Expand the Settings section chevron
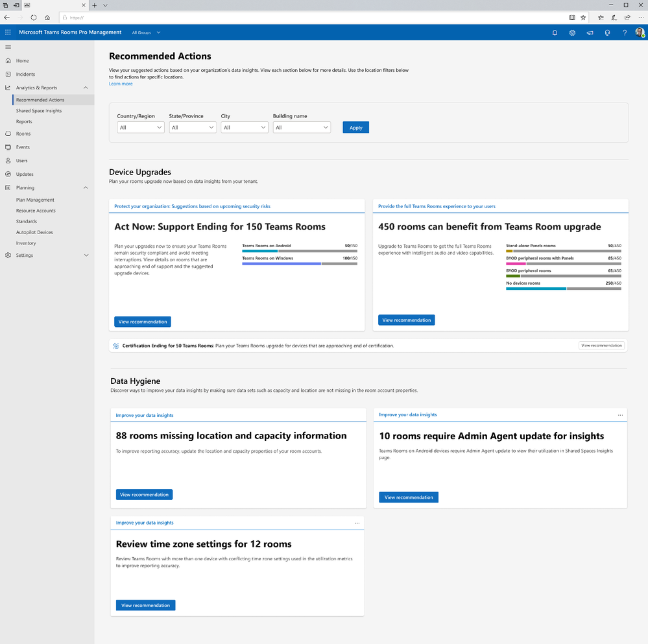Viewport: 648px width, 644px height. click(x=85, y=255)
